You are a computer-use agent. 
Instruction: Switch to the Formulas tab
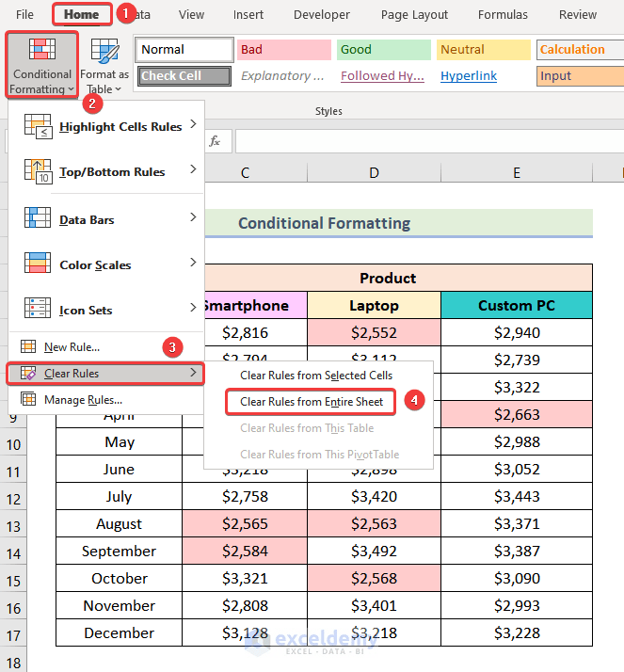pos(503,14)
